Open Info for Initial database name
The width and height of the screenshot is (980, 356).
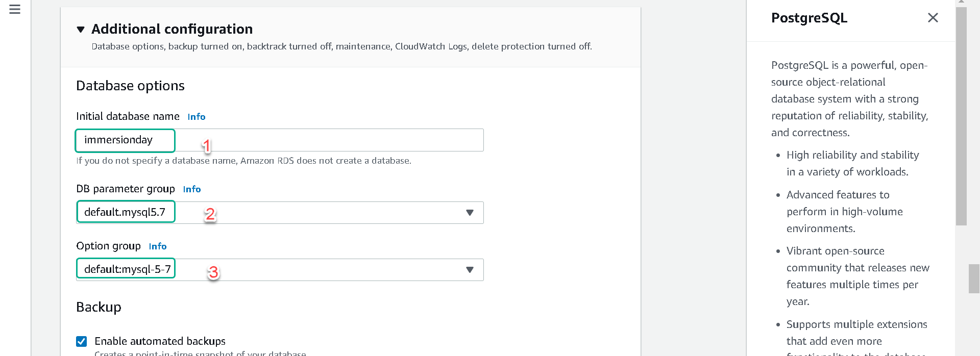(197, 117)
